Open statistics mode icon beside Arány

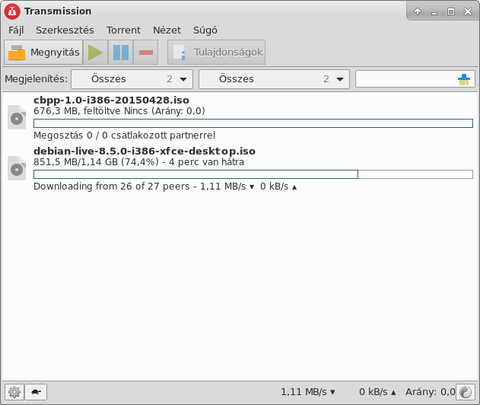pyautogui.click(x=466, y=392)
